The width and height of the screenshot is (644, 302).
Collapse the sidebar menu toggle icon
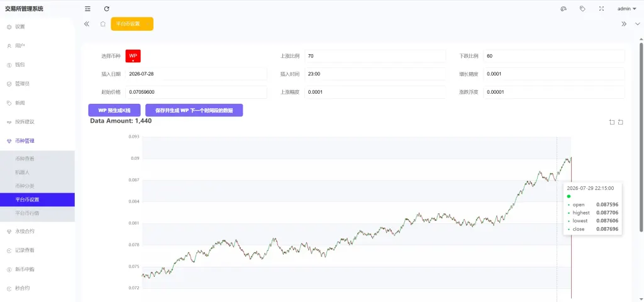pos(87,9)
